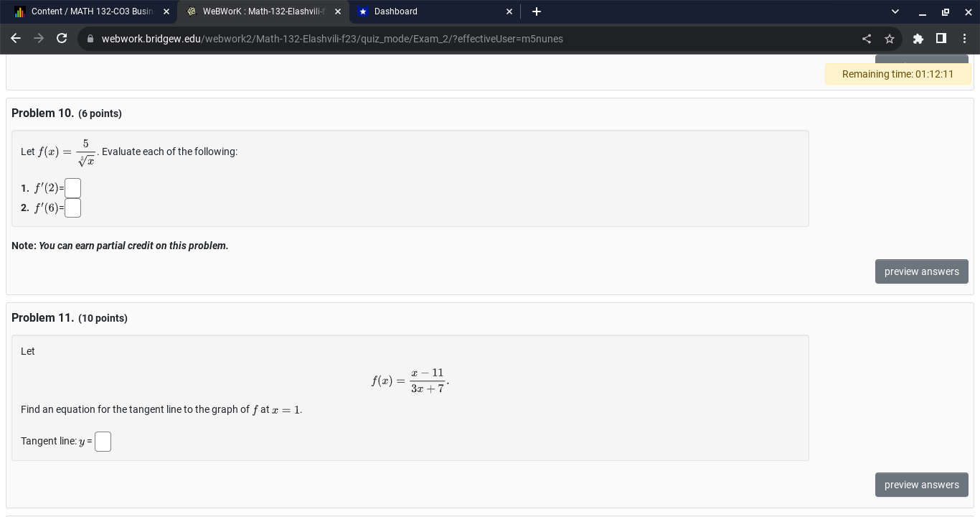Click the grayed forward navigation arrow
The width and height of the screenshot is (980, 517).
click(x=39, y=39)
